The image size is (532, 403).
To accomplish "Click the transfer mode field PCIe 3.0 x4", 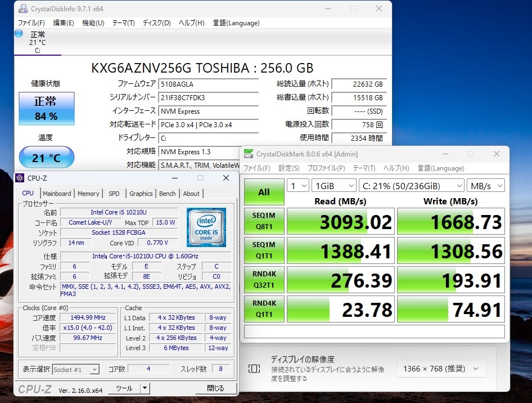I will 208,125.
